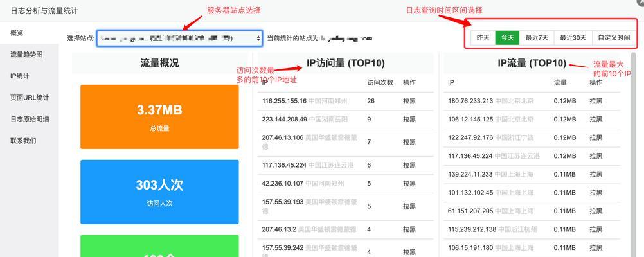Click IP address 42.236.10.107
This screenshot has height=257, width=644.
tap(283, 183)
